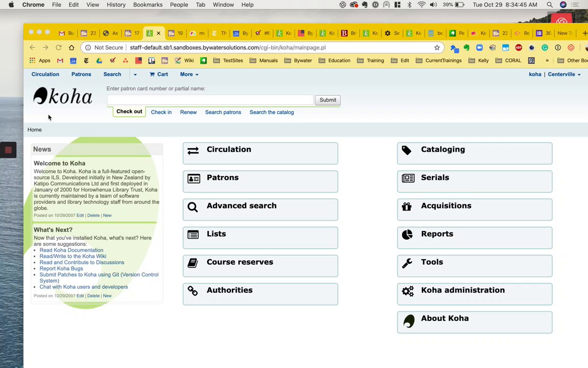Screen dimensions: 588x368
Task: Click Chat with Koha users and developers
Action: (84, 287)
